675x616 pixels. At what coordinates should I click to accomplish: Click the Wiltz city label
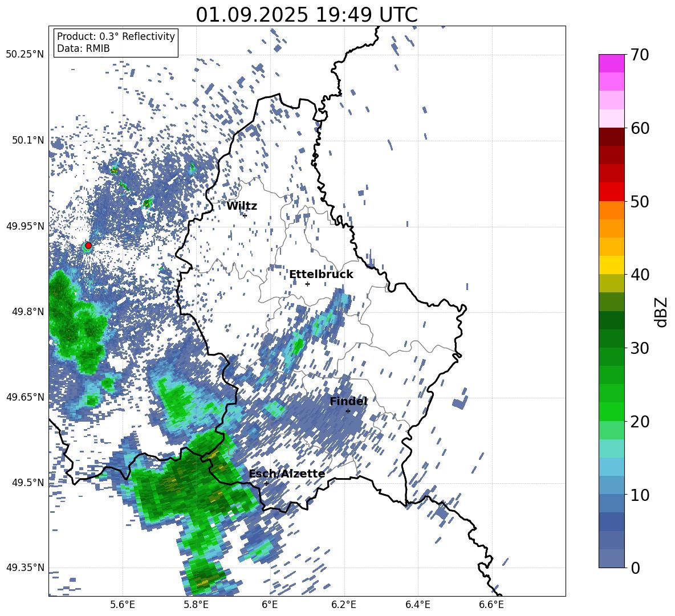click(x=242, y=206)
